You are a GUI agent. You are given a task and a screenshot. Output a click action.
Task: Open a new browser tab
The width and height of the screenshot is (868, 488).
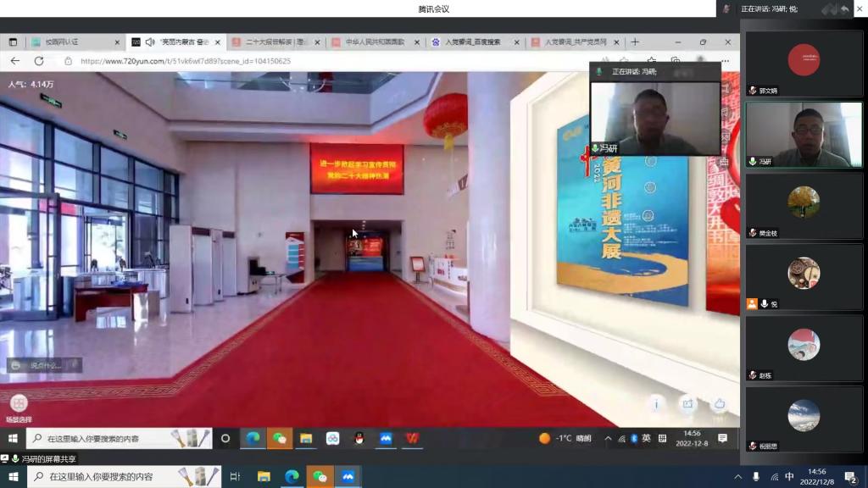(x=635, y=42)
